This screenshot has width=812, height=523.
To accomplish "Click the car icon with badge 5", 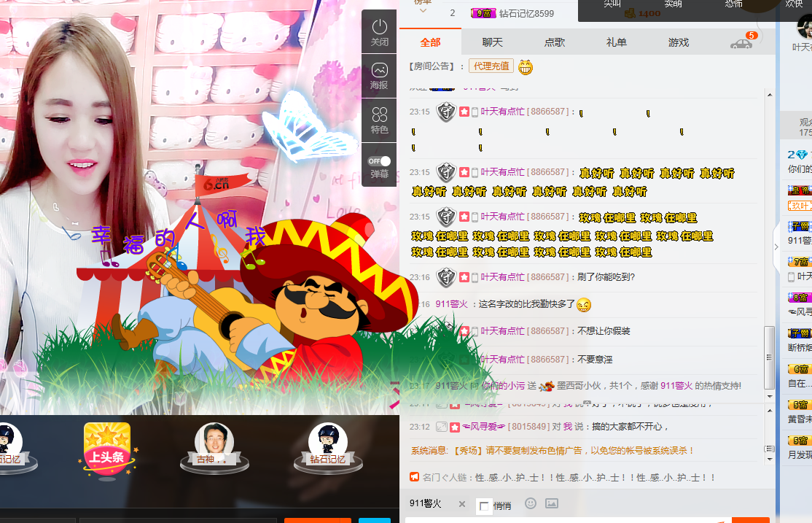I will (x=741, y=44).
